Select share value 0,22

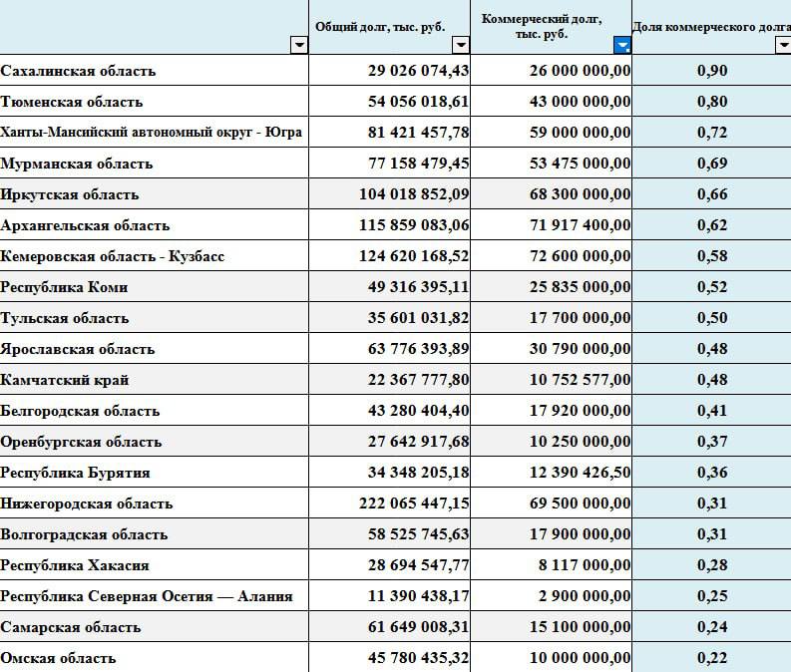(711, 657)
